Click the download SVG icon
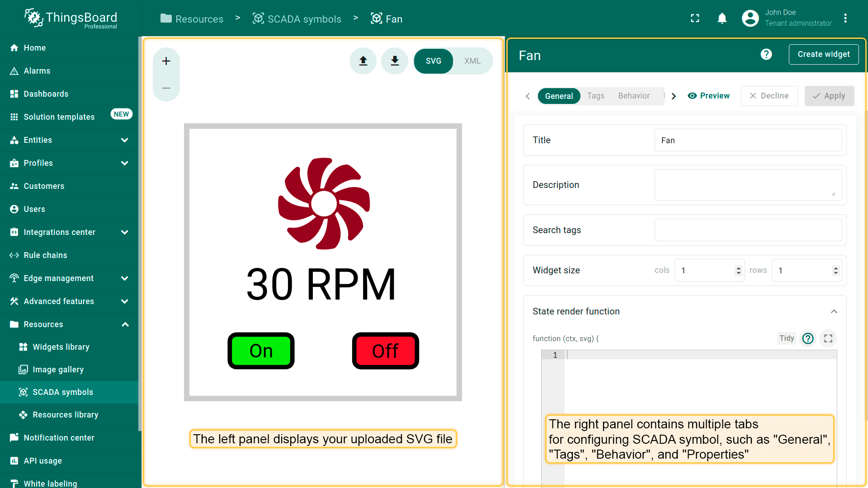 (x=395, y=61)
